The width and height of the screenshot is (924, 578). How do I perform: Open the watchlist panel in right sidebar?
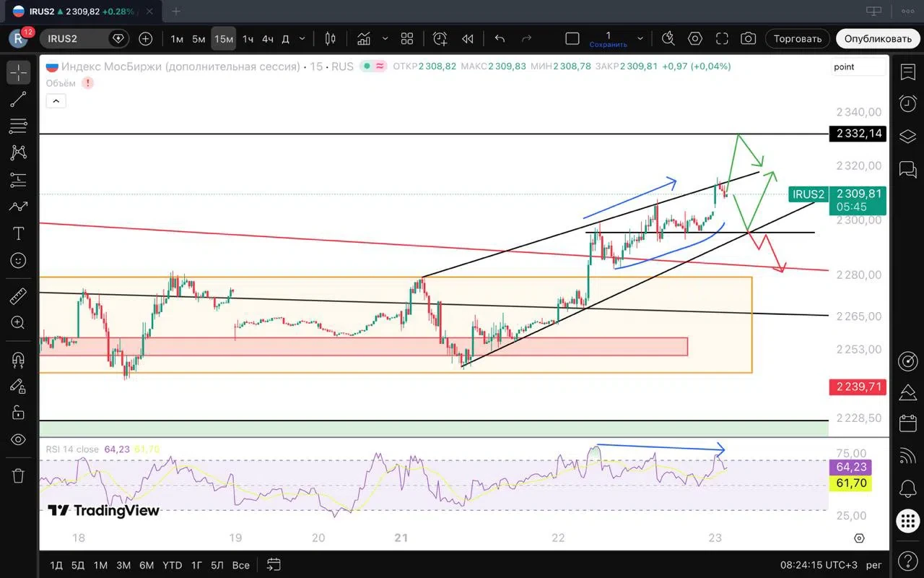907,72
